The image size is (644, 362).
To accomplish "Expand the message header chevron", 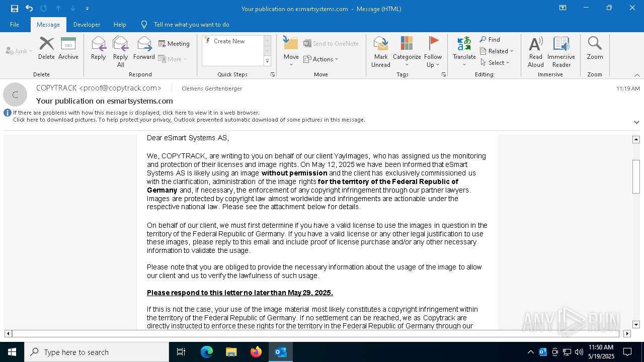I will point(636,122).
